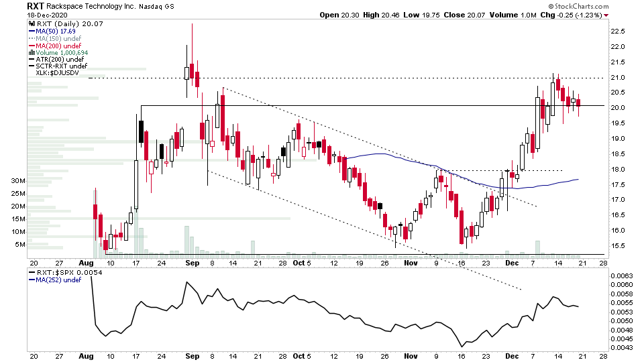
Task: Select the RXT ticker symbol in the title
Action: click(x=36, y=6)
